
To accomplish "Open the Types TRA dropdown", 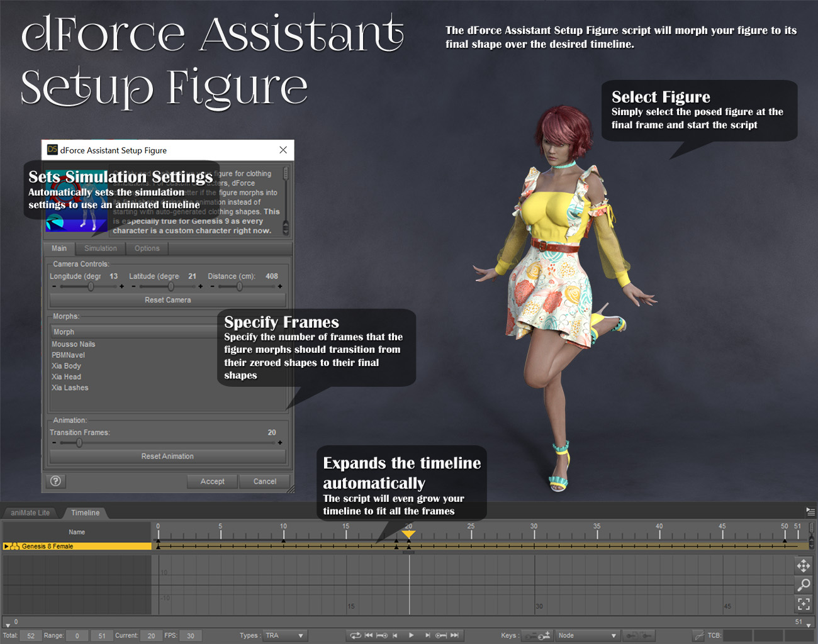I will point(284,635).
